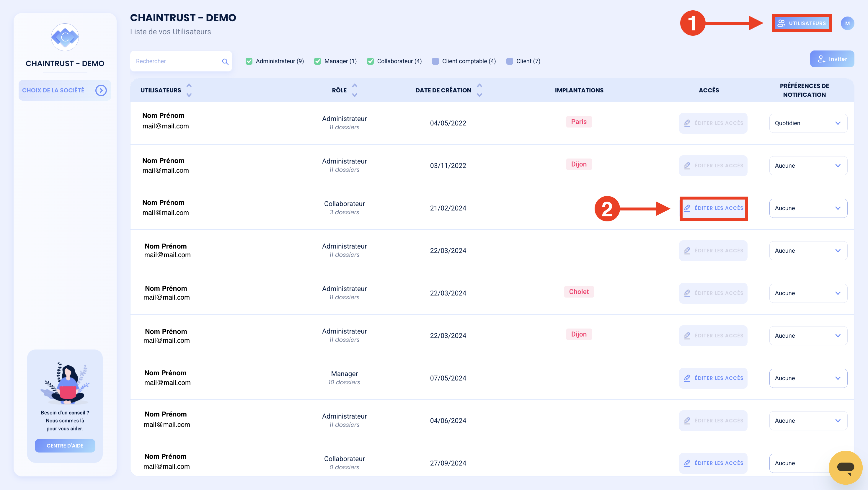Sort by Utilisateurs column arrows
This screenshot has height=490, width=868.
[x=189, y=90]
